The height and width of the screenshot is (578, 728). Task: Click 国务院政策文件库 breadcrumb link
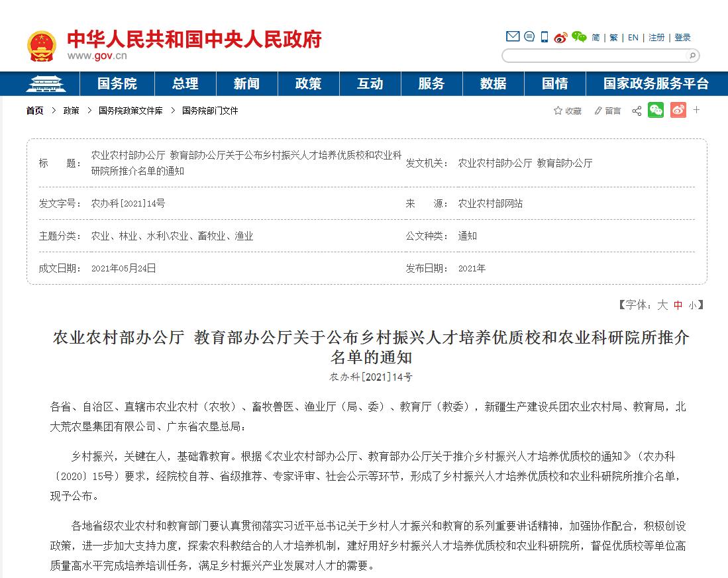coord(130,111)
